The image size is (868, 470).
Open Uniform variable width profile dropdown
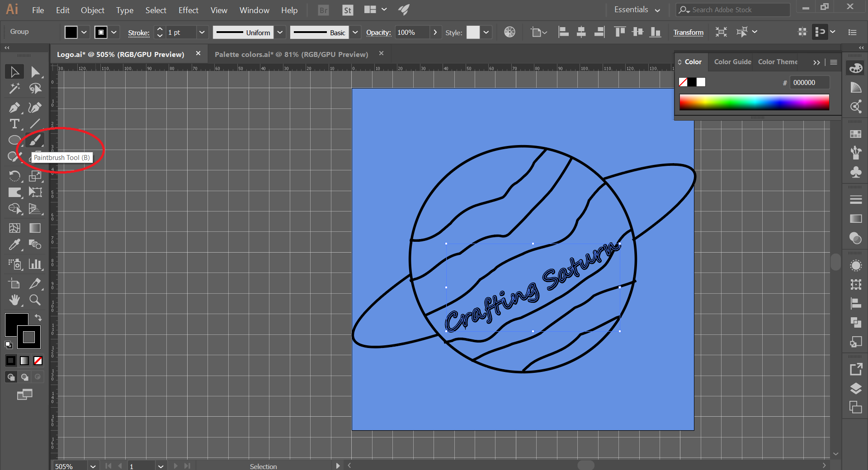(x=280, y=32)
